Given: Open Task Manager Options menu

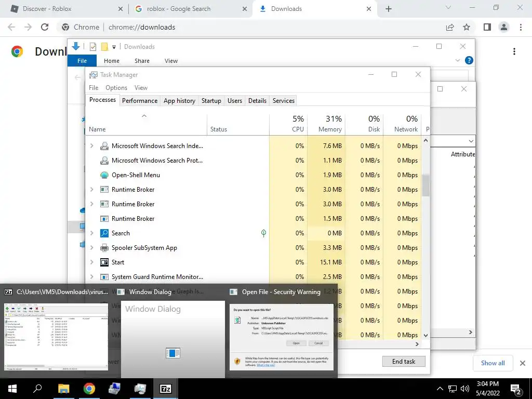Looking at the screenshot, I should click(x=116, y=88).
